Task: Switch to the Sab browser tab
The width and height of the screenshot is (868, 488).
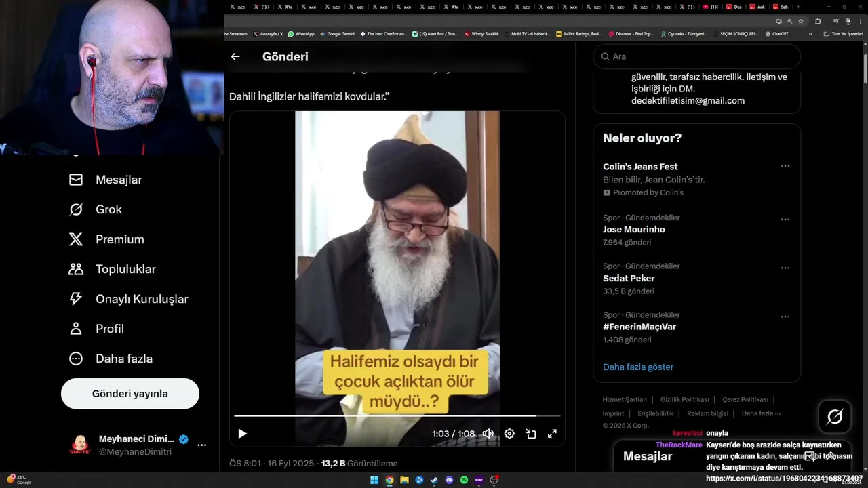Action: pos(781,7)
